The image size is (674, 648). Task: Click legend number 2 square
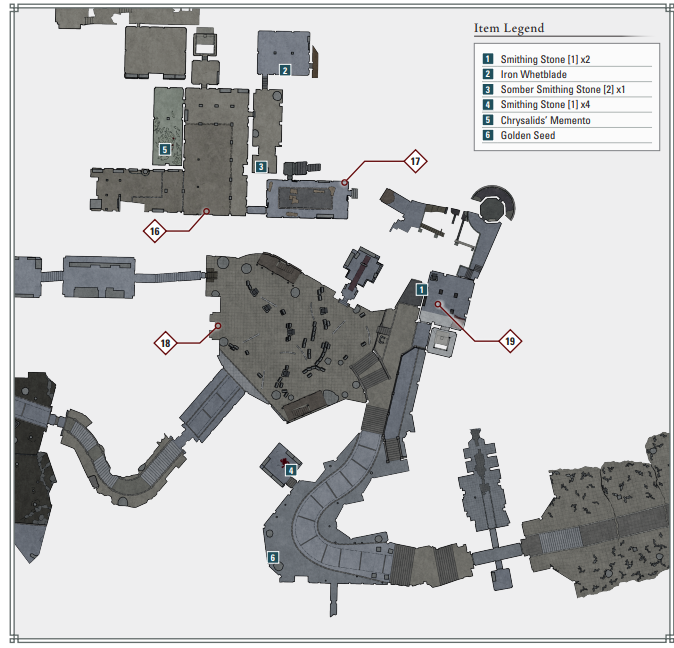click(488, 74)
